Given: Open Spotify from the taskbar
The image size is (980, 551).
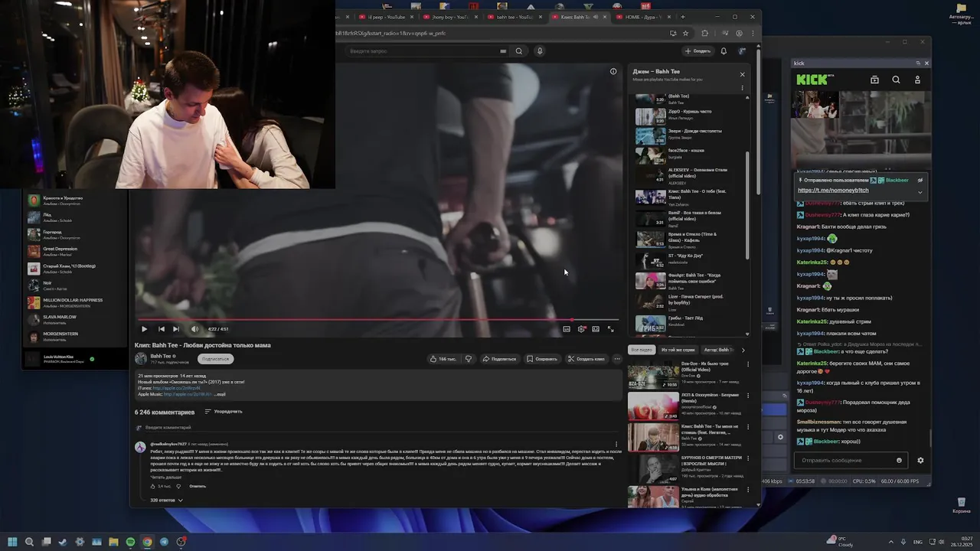Looking at the screenshot, I should (x=130, y=542).
